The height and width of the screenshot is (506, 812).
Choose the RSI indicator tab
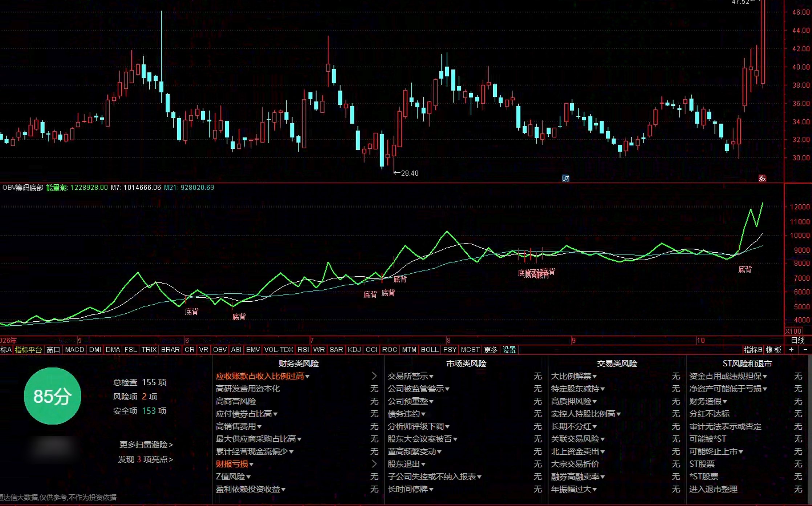click(x=303, y=350)
